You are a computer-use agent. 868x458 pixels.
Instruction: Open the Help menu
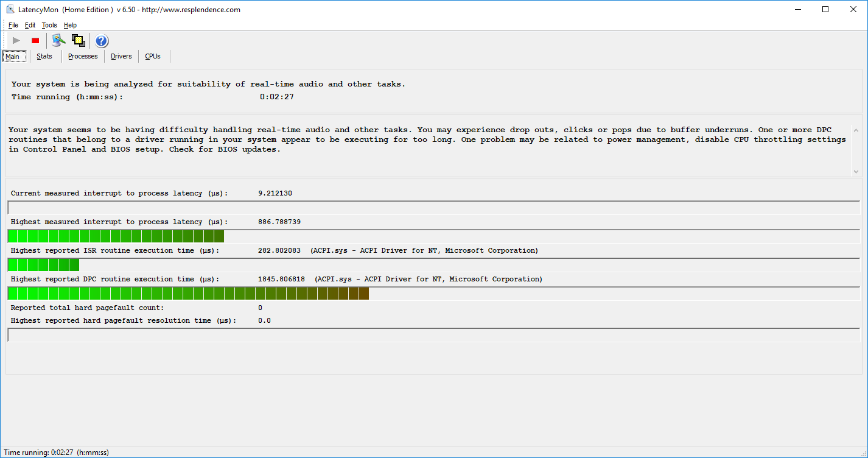click(x=71, y=26)
